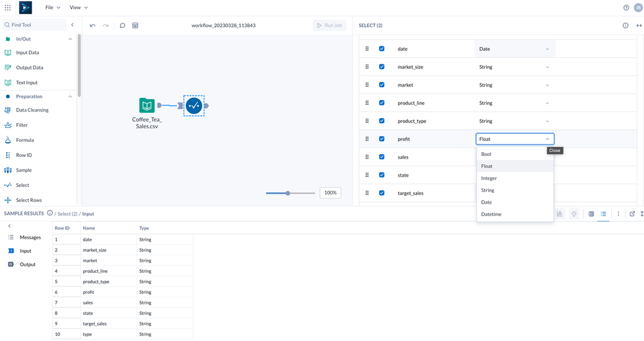Choose String from the type list
Image resolution: width=644 pixels, height=341 pixels.
(x=515, y=190)
